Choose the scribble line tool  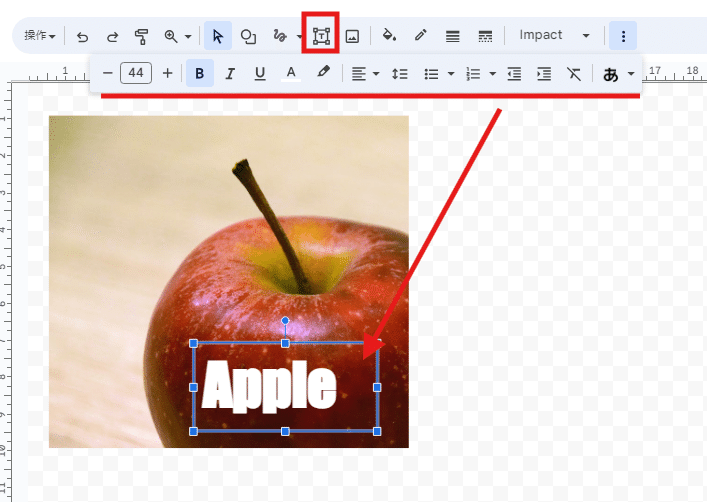[x=280, y=36]
